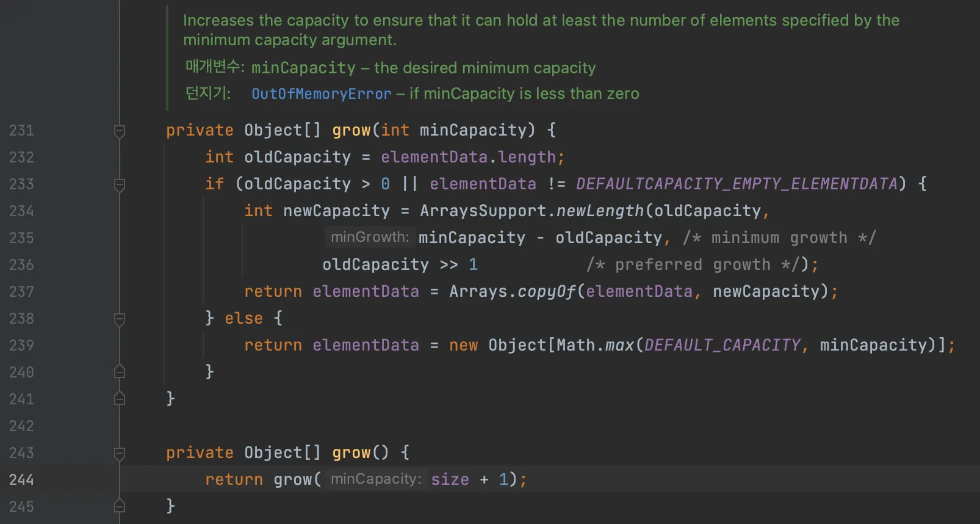Image resolution: width=980 pixels, height=524 pixels.
Task: Click line number 241 in the gutter
Action: (x=21, y=399)
